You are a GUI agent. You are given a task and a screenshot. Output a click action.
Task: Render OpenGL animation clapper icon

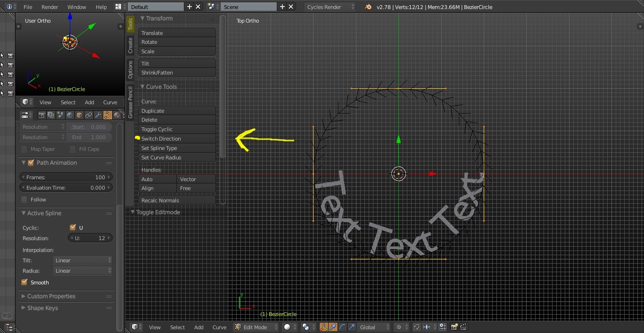(463, 327)
